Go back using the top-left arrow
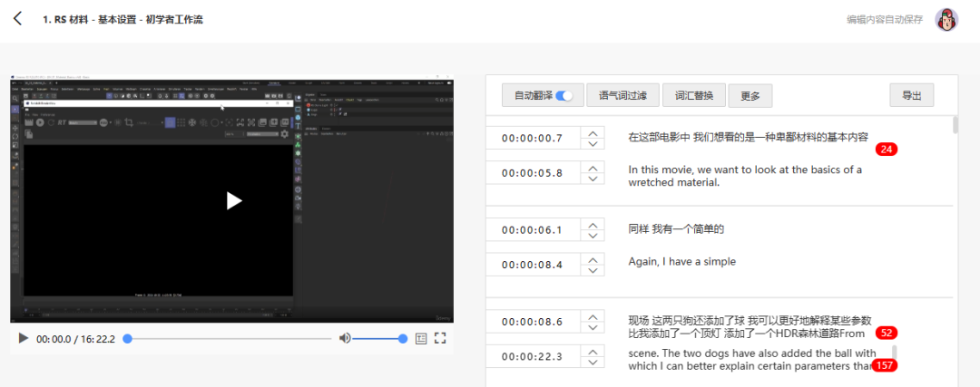980x387 pixels. pos(17,19)
